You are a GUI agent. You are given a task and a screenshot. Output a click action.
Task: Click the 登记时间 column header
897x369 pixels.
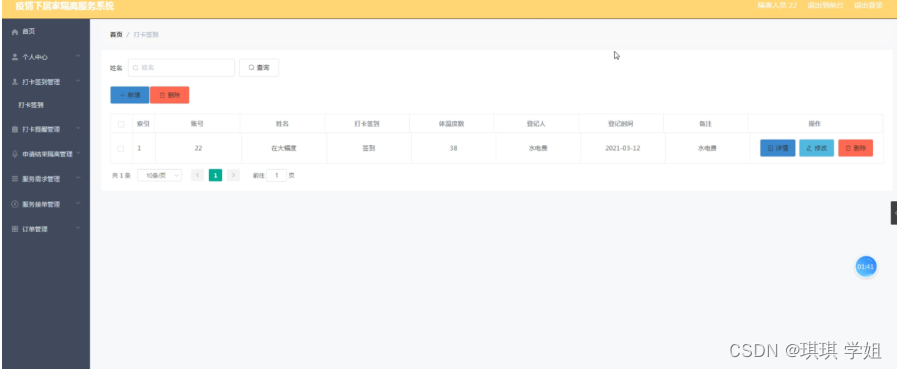pyautogui.click(x=621, y=124)
